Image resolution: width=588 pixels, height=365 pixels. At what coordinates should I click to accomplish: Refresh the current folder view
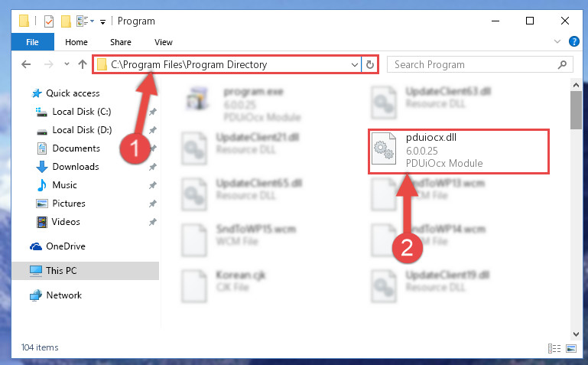coord(370,64)
